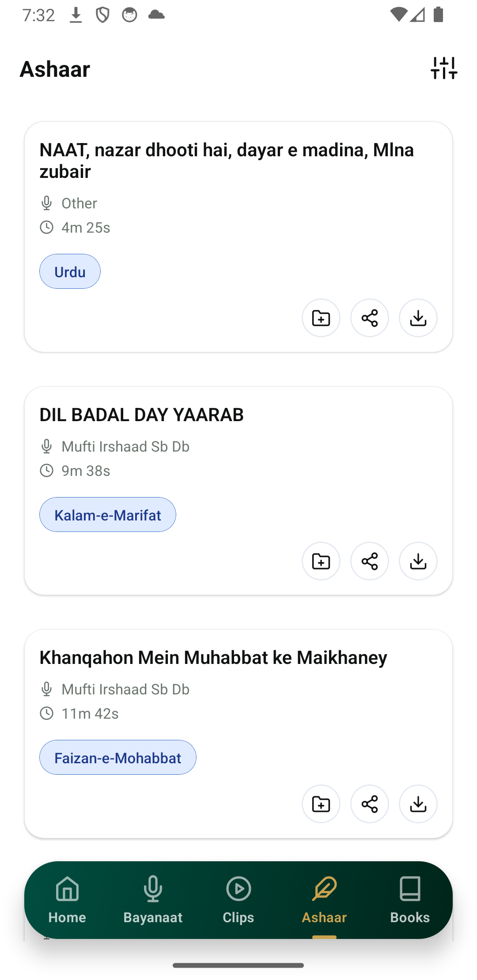Select the Kalam-e-Marifat tag
477x980 pixels.
point(107,515)
